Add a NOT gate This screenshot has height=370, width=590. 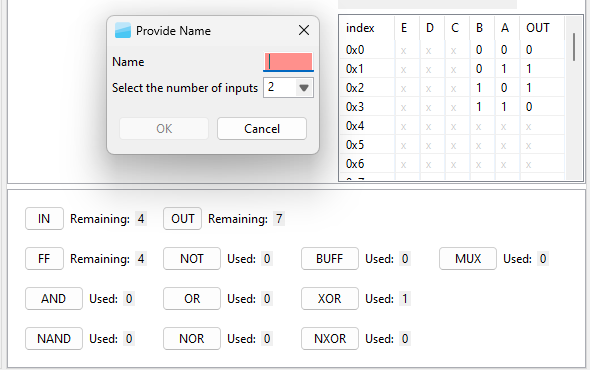192,259
